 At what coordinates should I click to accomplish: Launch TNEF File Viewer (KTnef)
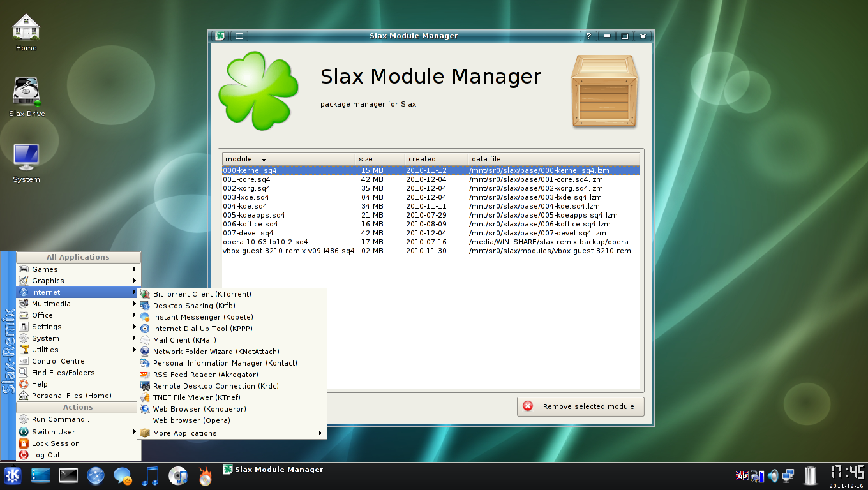pyautogui.click(x=232, y=397)
